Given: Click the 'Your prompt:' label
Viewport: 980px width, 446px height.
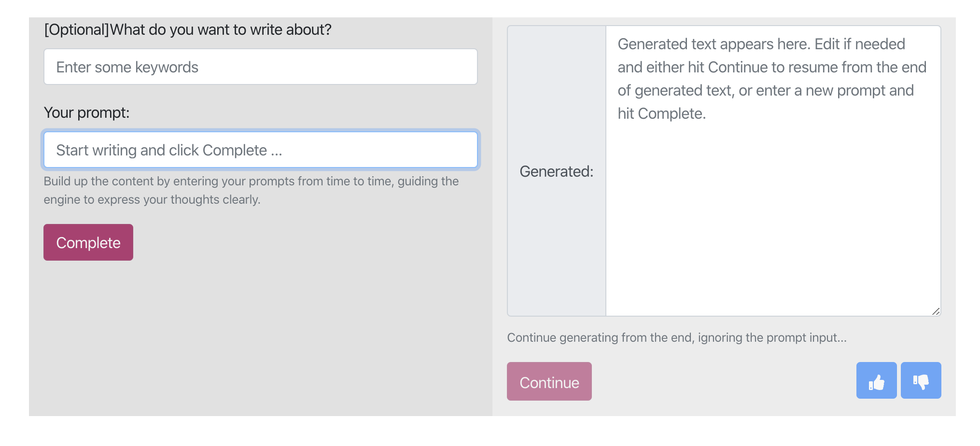Looking at the screenshot, I should click(x=86, y=112).
